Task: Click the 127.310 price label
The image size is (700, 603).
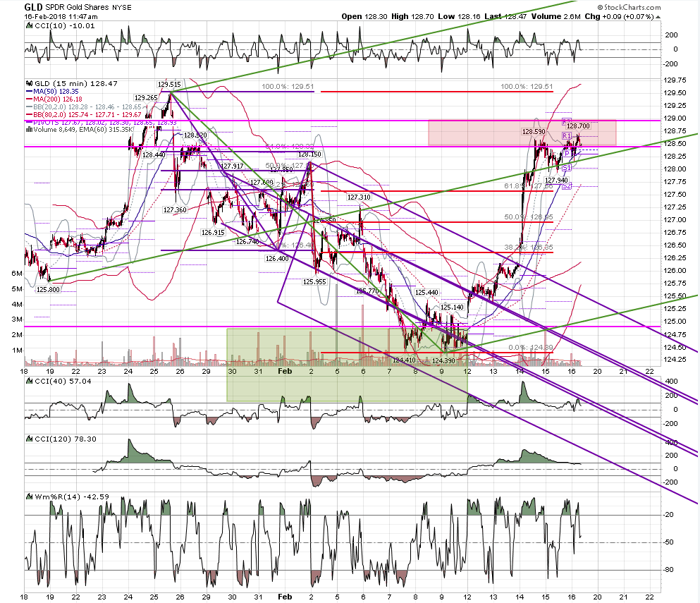Action: [x=359, y=197]
